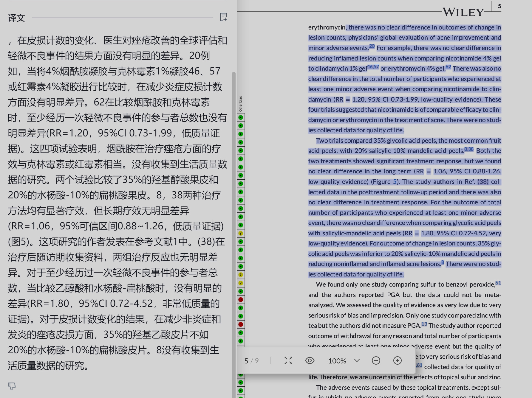Click the 8,38 citation after mandelic acid peels
This screenshot has height=398, width=532.
point(469,149)
